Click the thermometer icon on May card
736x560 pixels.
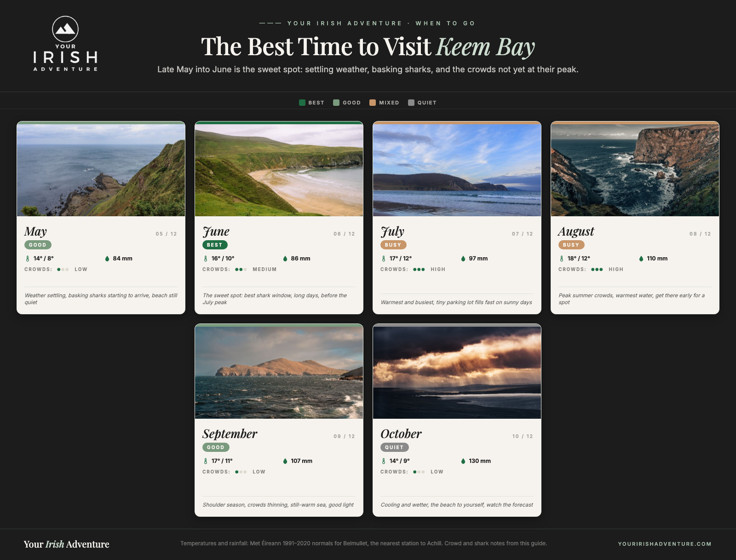(28, 259)
